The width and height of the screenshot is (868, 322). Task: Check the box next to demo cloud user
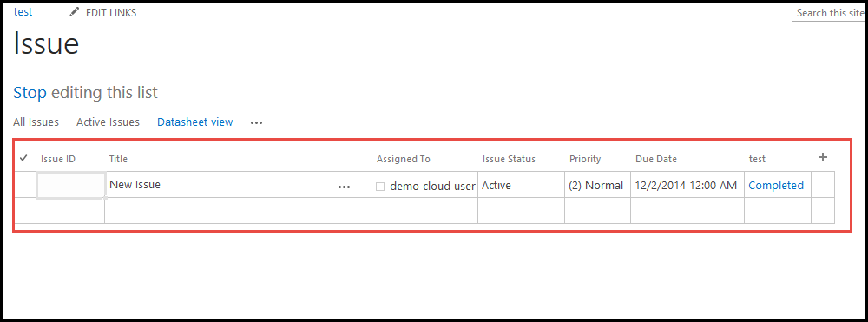pos(380,187)
